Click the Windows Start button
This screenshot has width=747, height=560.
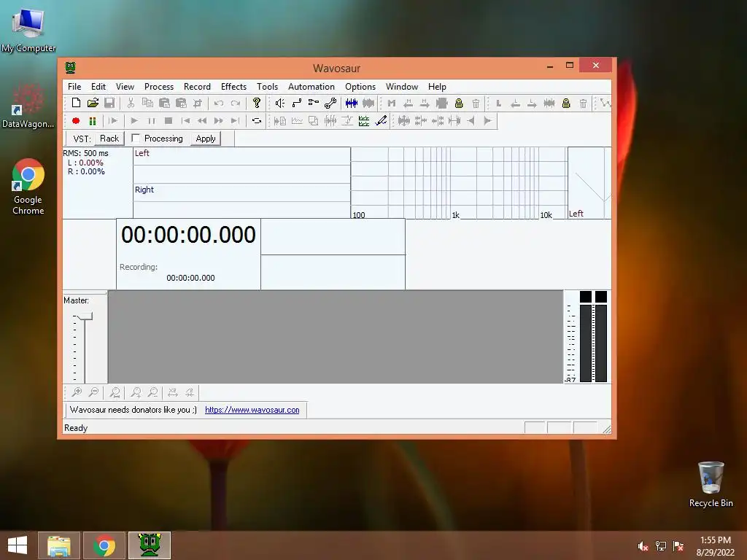coord(18,545)
